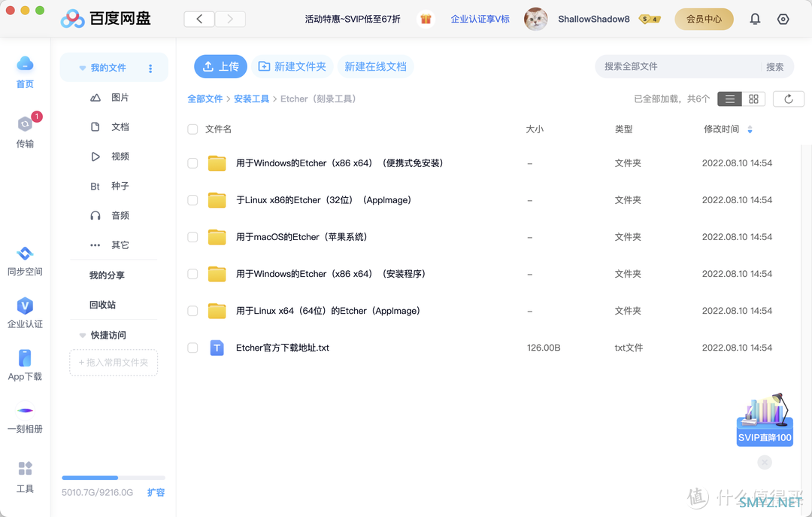Open the notification bell
Image resolution: width=812 pixels, height=517 pixels.
(x=755, y=19)
